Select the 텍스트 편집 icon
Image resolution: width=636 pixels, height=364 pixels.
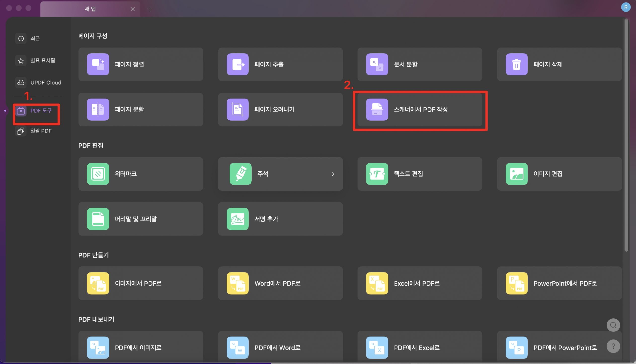click(x=377, y=174)
